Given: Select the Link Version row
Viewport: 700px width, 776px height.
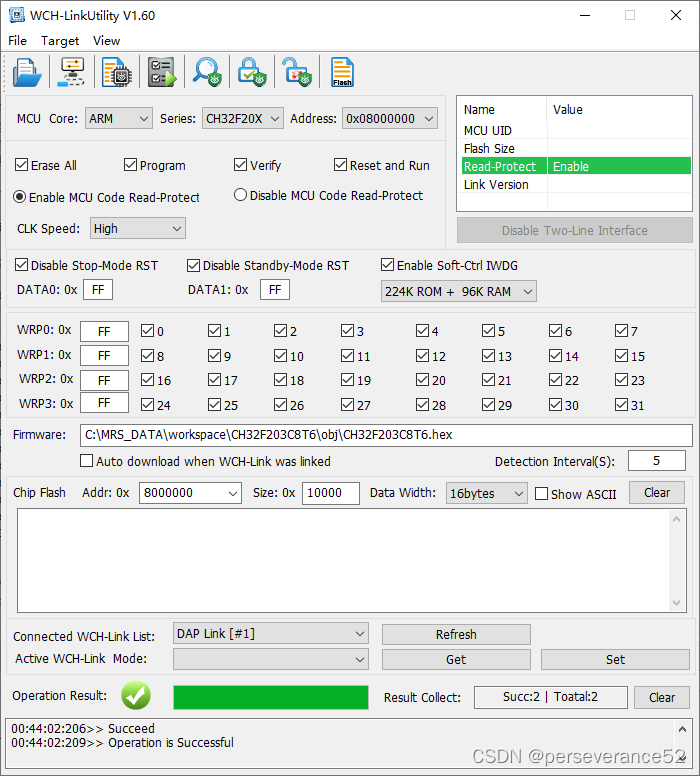Looking at the screenshot, I should tap(576, 185).
